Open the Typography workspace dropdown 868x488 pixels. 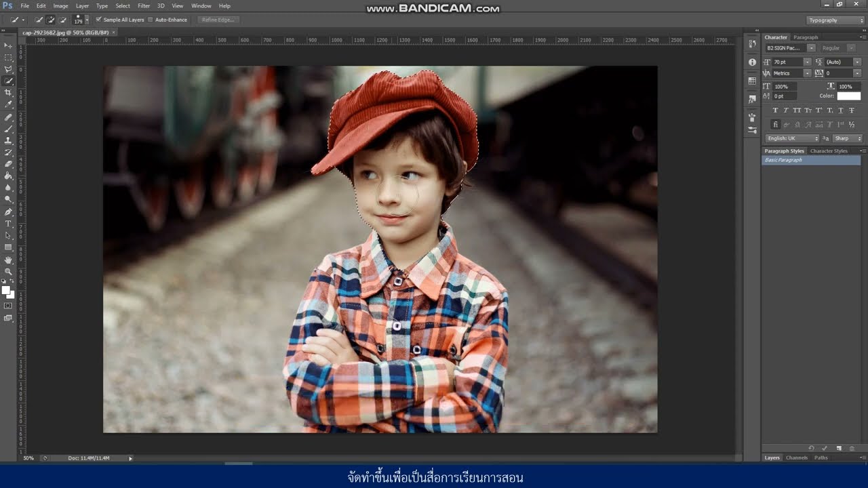(835, 20)
